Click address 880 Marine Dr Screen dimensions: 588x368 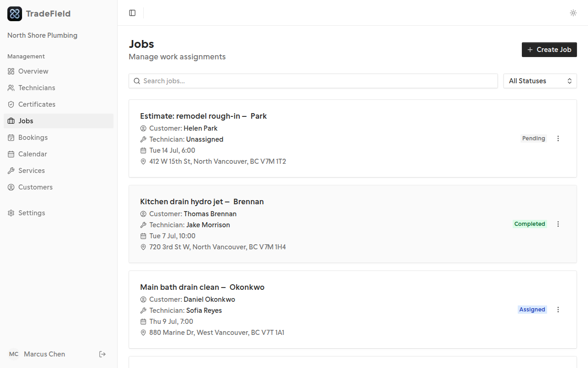(x=217, y=333)
